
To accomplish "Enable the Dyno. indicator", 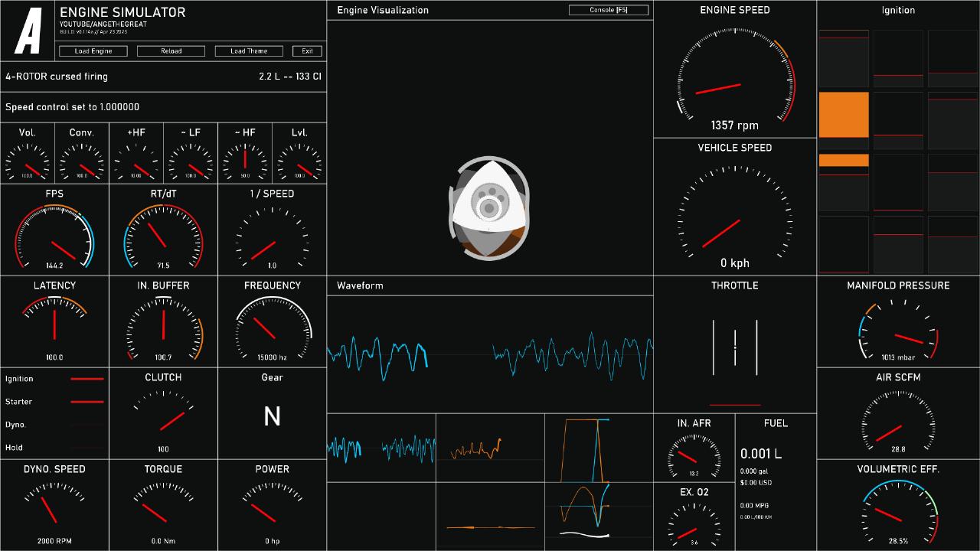I will pyautogui.click(x=87, y=424).
